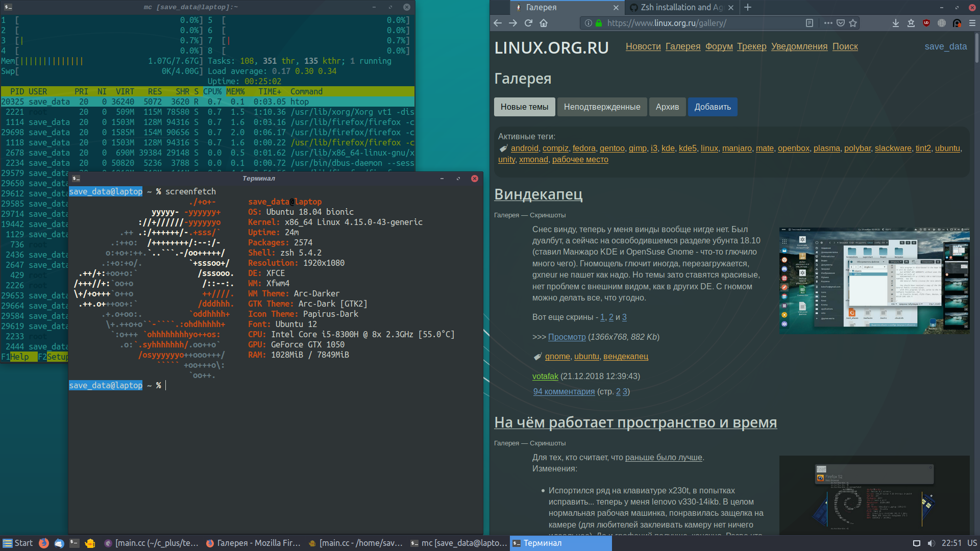Click the display tray icon
980x551 pixels.
917,543
